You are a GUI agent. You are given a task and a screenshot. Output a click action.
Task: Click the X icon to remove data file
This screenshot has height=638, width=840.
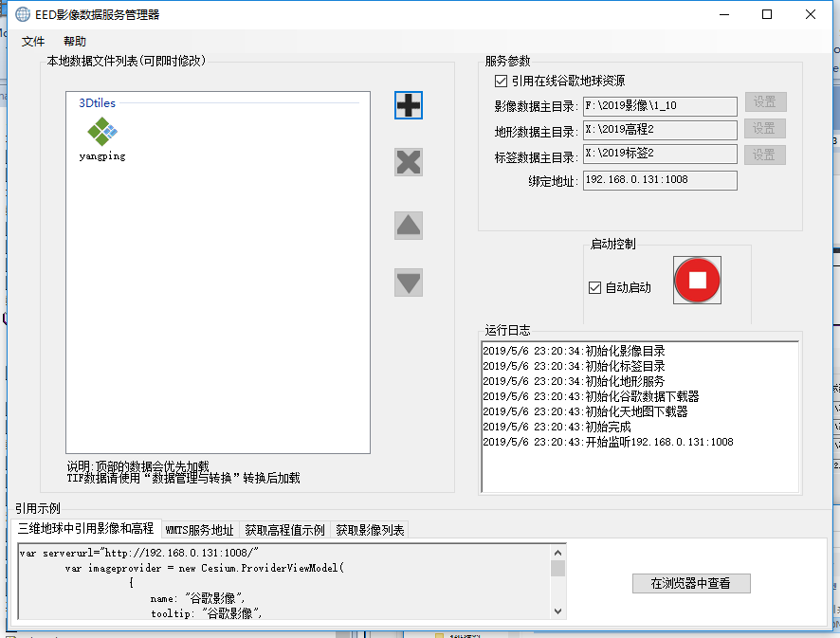pyautogui.click(x=409, y=162)
